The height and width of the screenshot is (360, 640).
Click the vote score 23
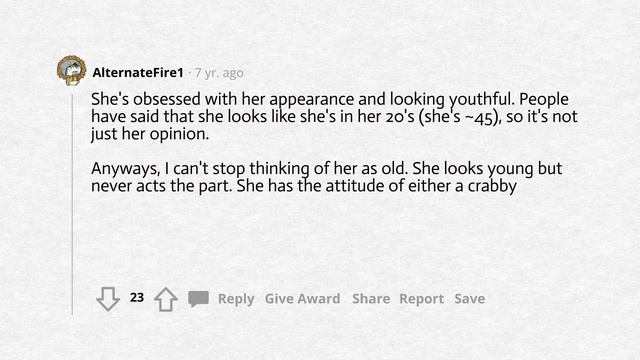137,298
